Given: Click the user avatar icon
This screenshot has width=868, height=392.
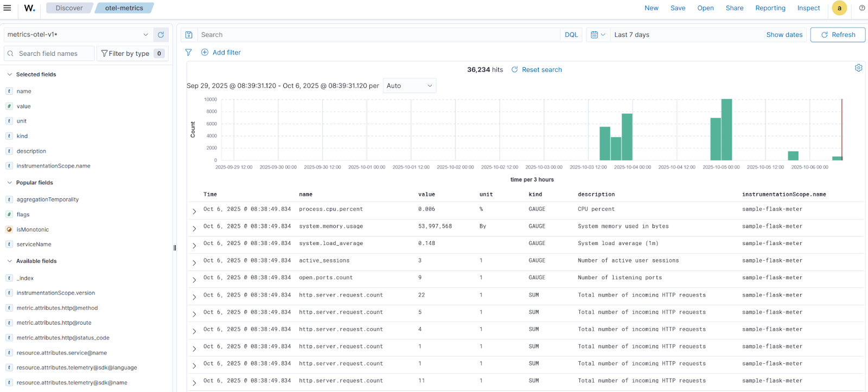Looking at the screenshot, I should 839,8.
